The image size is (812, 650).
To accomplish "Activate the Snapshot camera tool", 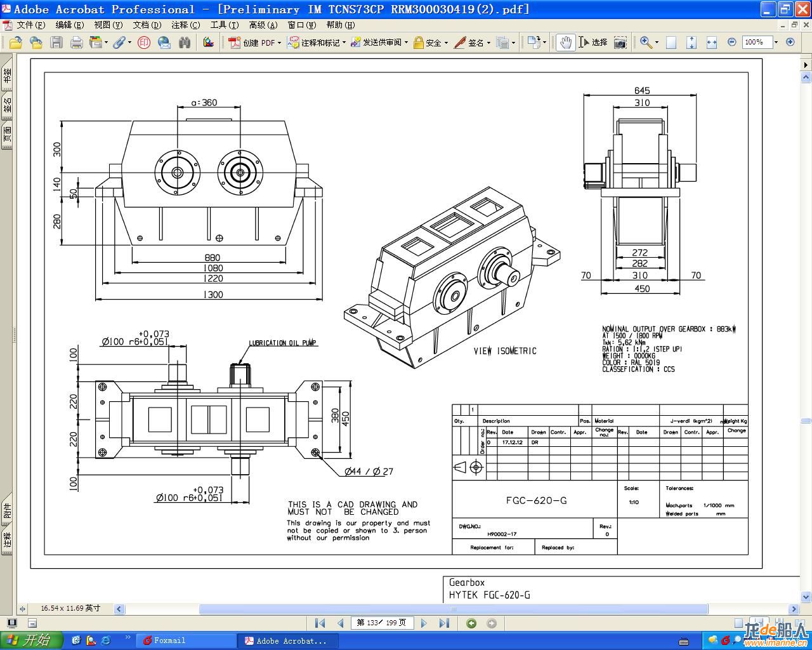I will click(620, 43).
